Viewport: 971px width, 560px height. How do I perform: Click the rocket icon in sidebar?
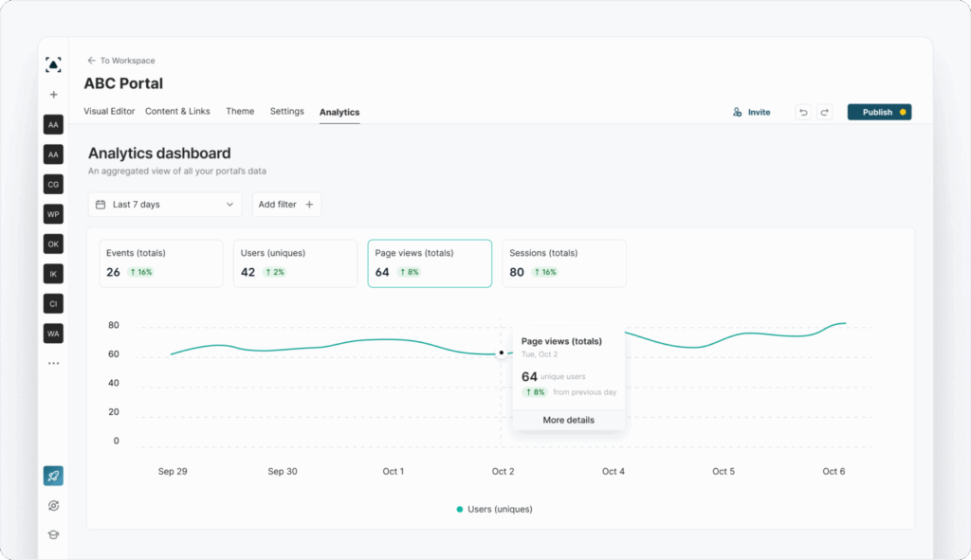tap(53, 477)
